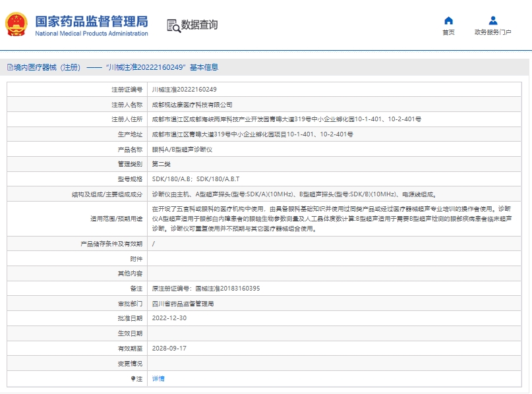Click the 批准日期 row label
Screen dimensions: 532x394
[131, 318]
